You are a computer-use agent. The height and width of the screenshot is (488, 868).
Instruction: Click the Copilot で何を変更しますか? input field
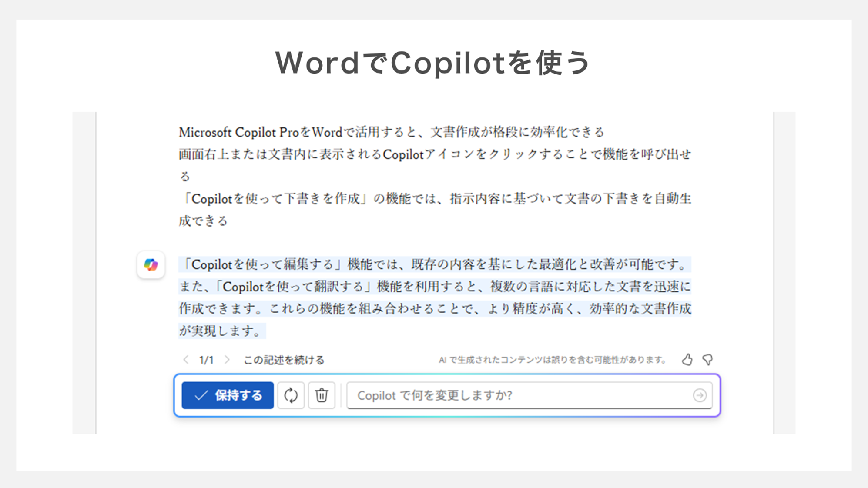[529, 395]
